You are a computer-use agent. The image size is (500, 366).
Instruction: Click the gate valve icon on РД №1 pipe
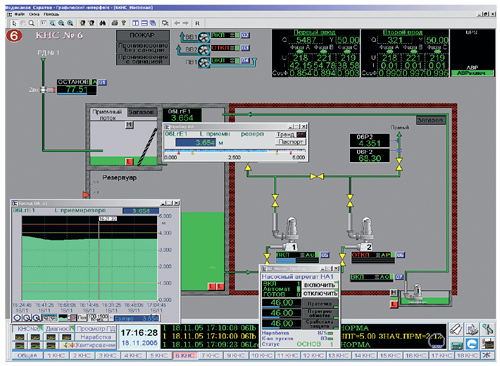point(43,89)
